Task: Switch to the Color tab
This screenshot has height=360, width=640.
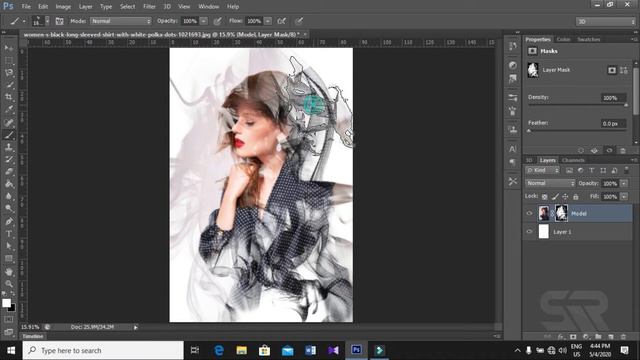Action: pyautogui.click(x=563, y=39)
